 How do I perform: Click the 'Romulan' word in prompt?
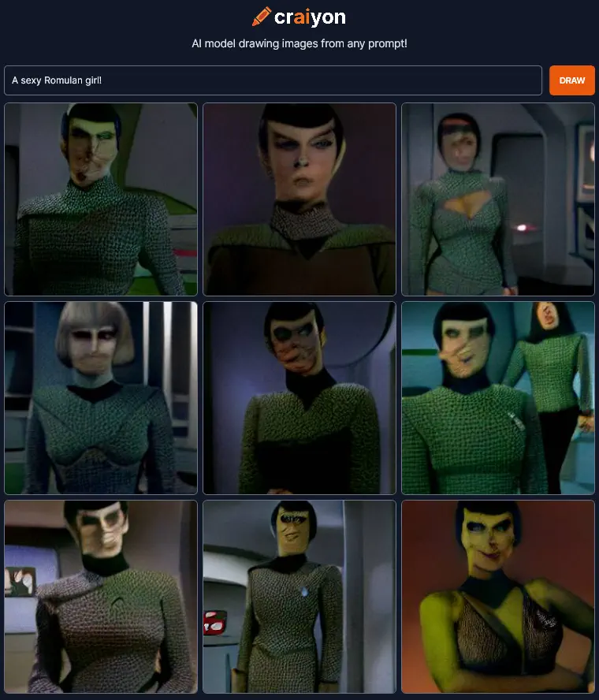[x=63, y=80]
